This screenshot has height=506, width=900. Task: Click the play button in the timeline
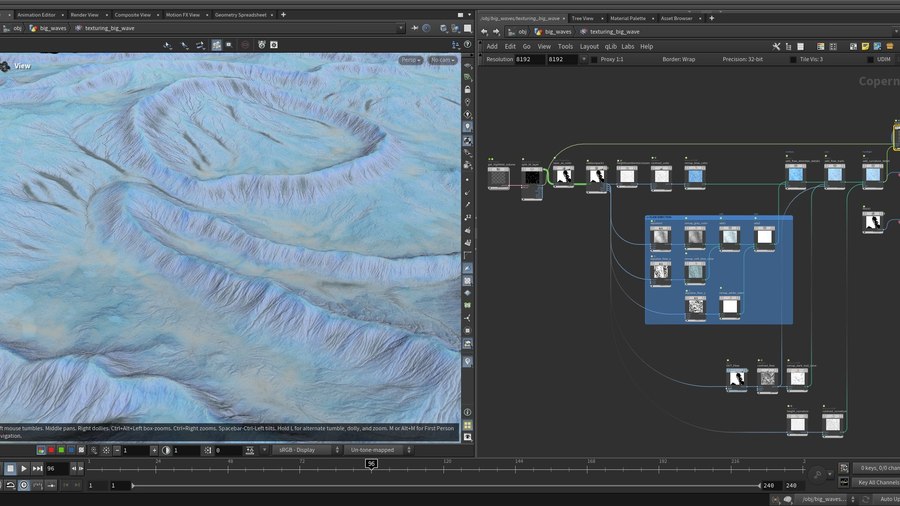tap(24, 468)
